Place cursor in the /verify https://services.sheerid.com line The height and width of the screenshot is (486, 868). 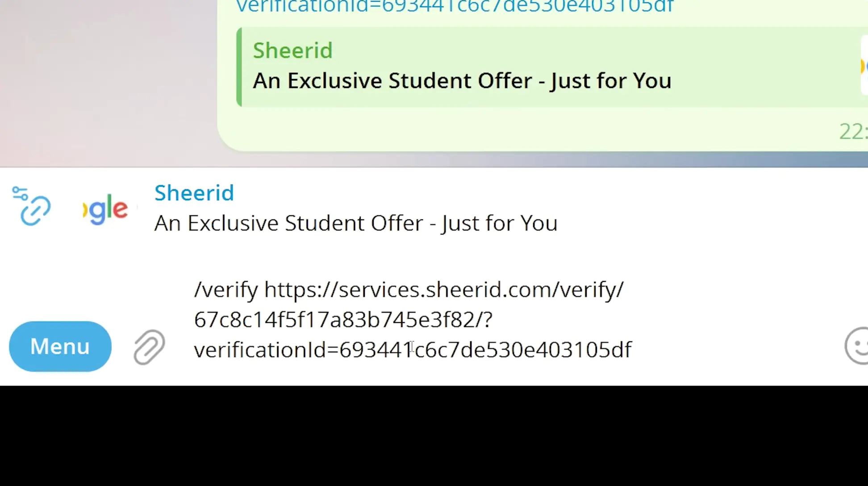pyautogui.click(x=408, y=289)
